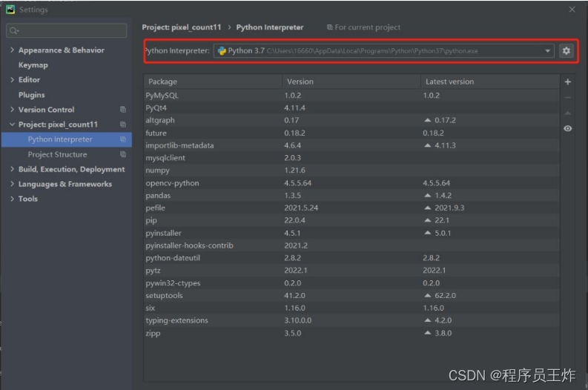This screenshot has width=588, height=390.
Task: Click project-level icon beside Project: pixel_count11
Action: pyautogui.click(x=122, y=125)
